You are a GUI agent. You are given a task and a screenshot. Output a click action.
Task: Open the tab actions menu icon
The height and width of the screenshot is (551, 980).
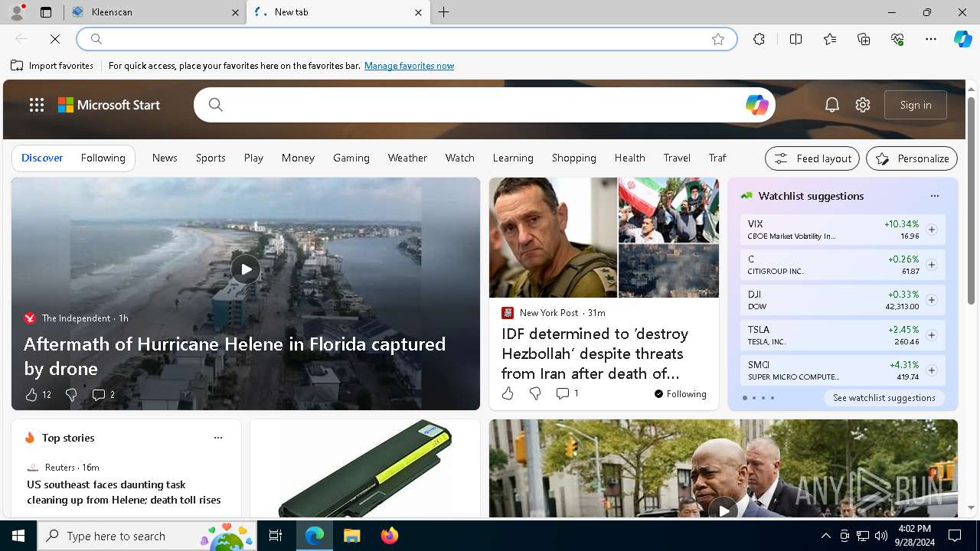pos(46,12)
